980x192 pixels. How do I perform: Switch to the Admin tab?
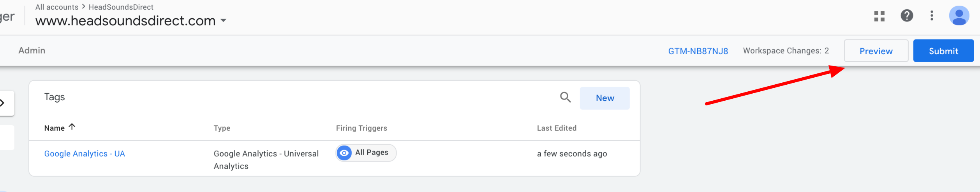32,51
